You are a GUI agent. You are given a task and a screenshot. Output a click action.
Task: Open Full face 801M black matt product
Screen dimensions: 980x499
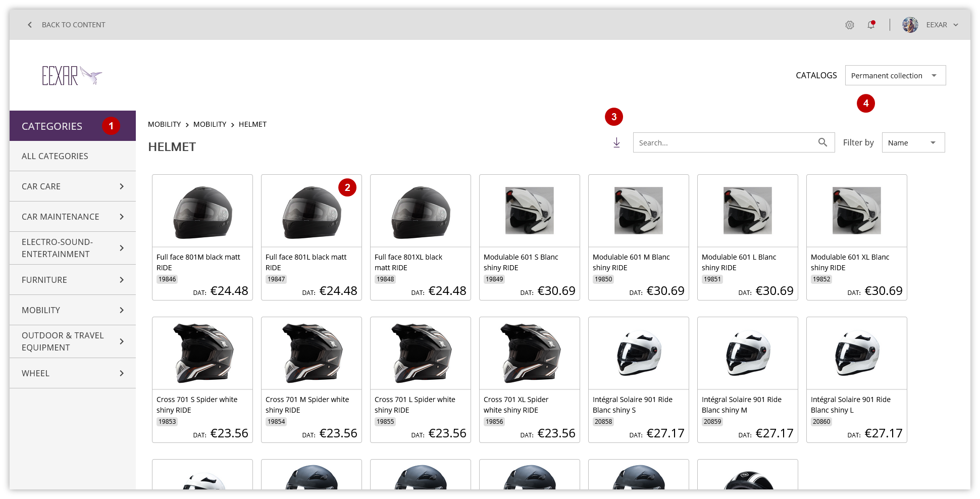coord(202,237)
